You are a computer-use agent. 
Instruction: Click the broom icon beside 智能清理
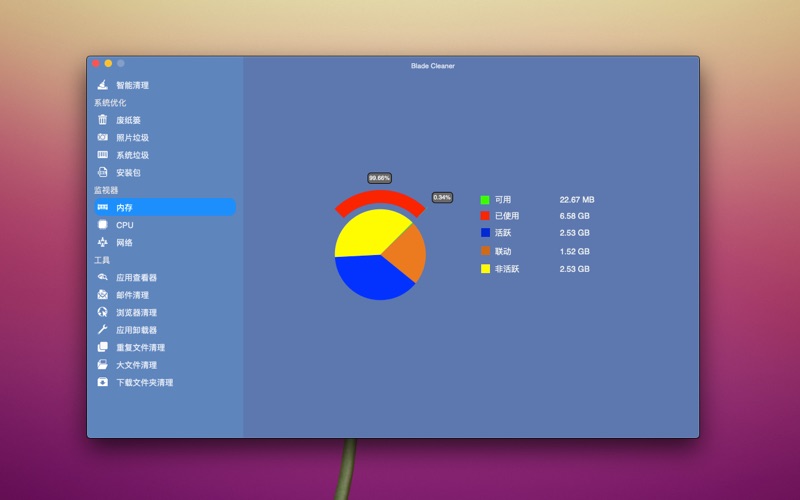click(x=103, y=85)
